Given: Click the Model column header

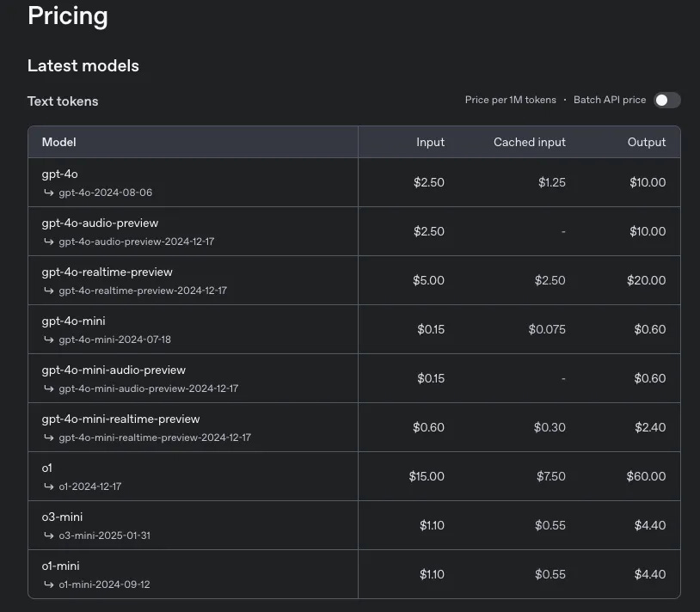Looking at the screenshot, I should tap(59, 142).
